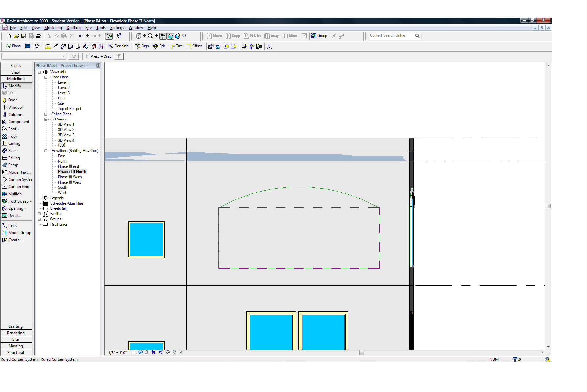587x392 pixels.
Task: Activate the Align tool
Action: point(142,46)
